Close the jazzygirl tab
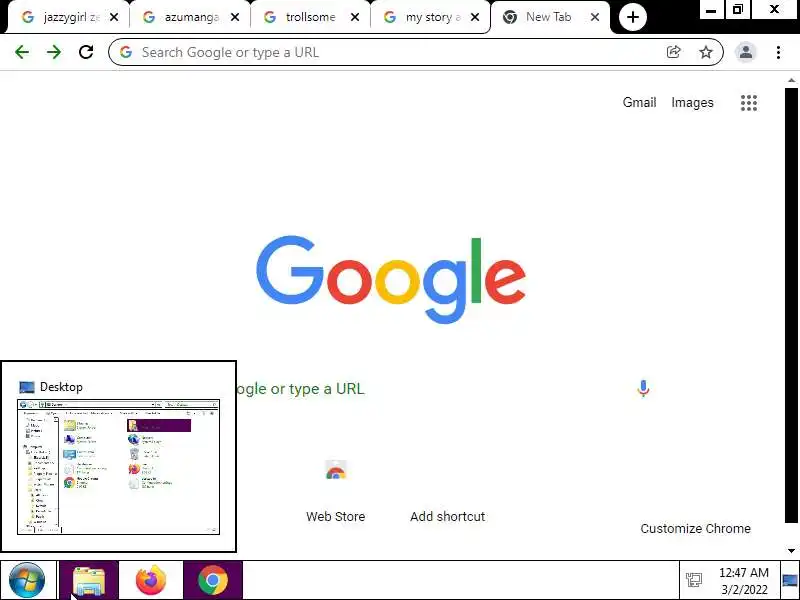The image size is (800, 600). point(114,17)
